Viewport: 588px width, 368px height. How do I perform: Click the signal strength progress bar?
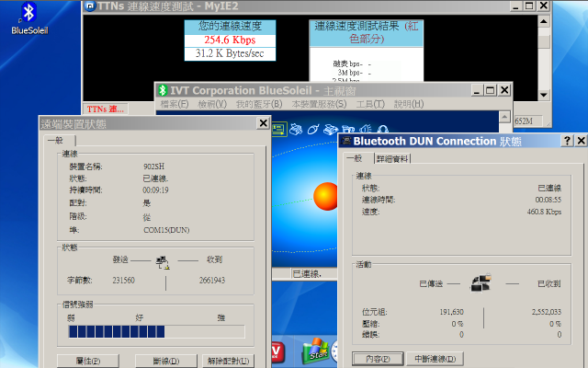coord(157,331)
